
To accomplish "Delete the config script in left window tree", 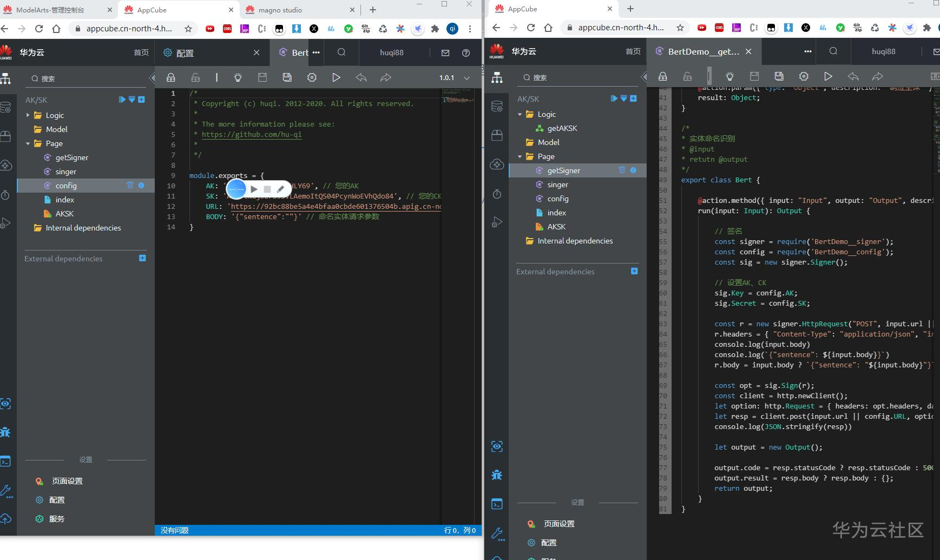I will [x=130, y=185].
